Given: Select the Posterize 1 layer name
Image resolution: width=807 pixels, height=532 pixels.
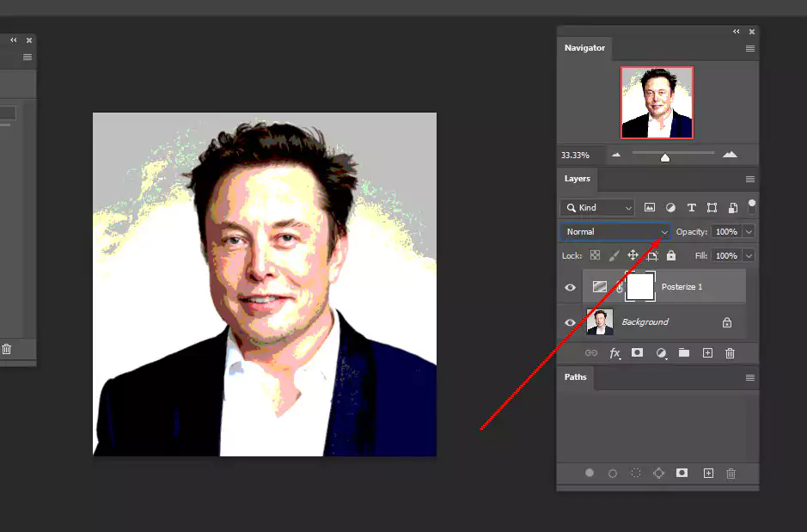Looking at the screenshot, I should [682, 286].
